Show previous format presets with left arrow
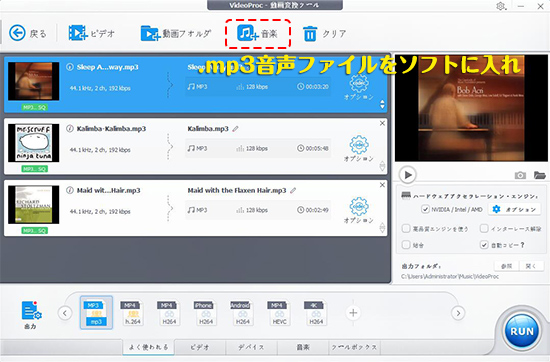Screen dimensions: 550x362 click(x=65, y=313)
